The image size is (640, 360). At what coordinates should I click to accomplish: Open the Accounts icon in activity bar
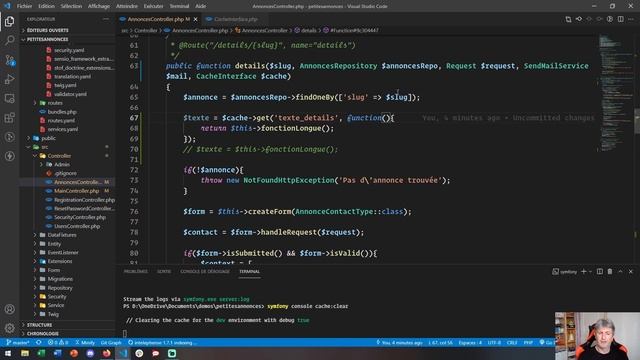(9, 309)
